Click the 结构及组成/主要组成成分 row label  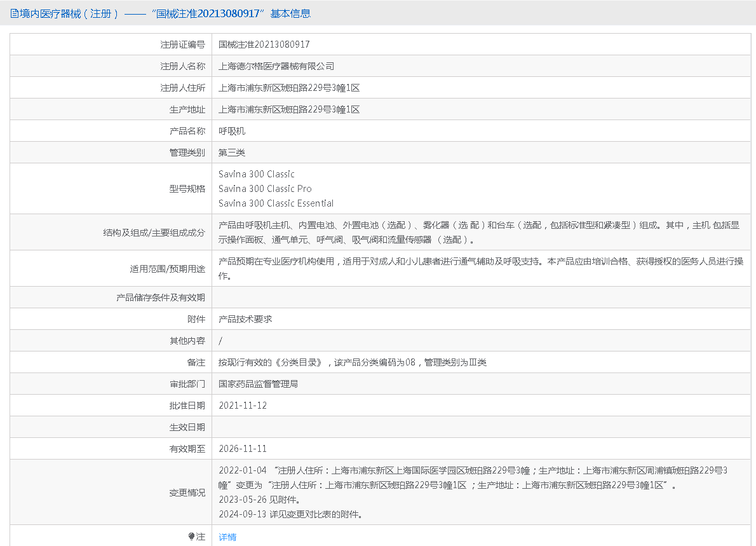(154, 233)
